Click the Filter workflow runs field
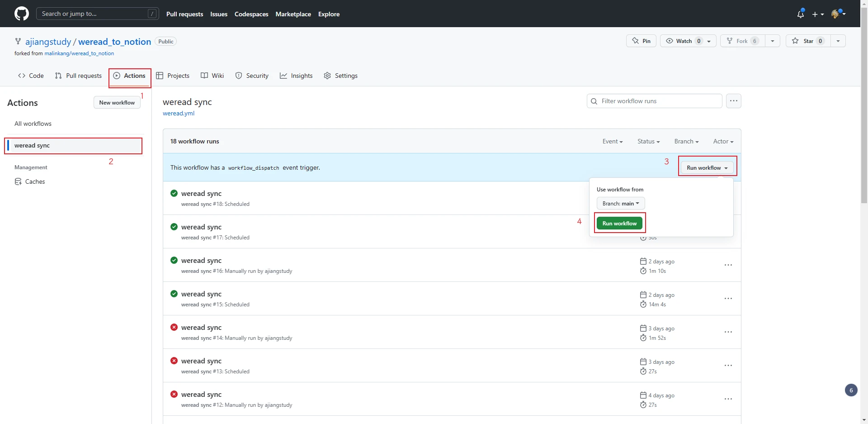The width and height of the screenshot is (868, 424). click(654, 101)
